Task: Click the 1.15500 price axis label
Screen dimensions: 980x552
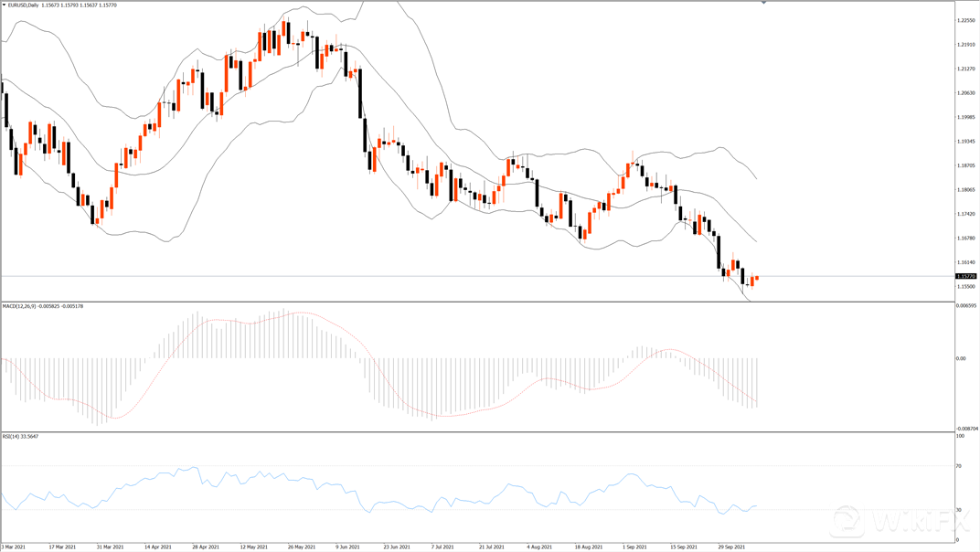Action: click(x=965, y=286)
